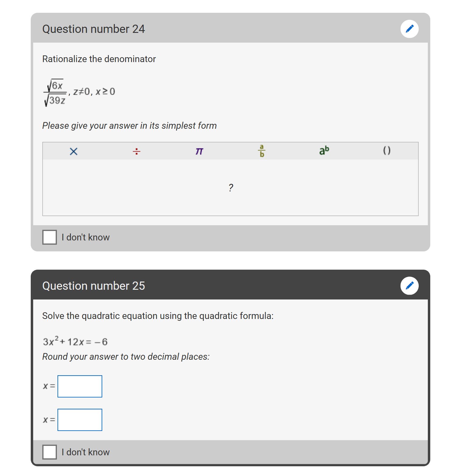Screen dimensions: 454x476
Task: Insert parentheses from the math toolbar
Action: pos(387,150)
